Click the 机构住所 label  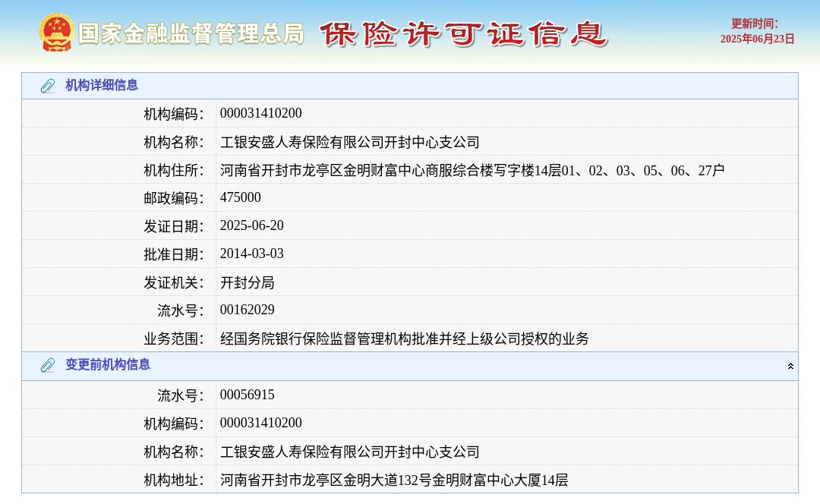coord(174,171)
